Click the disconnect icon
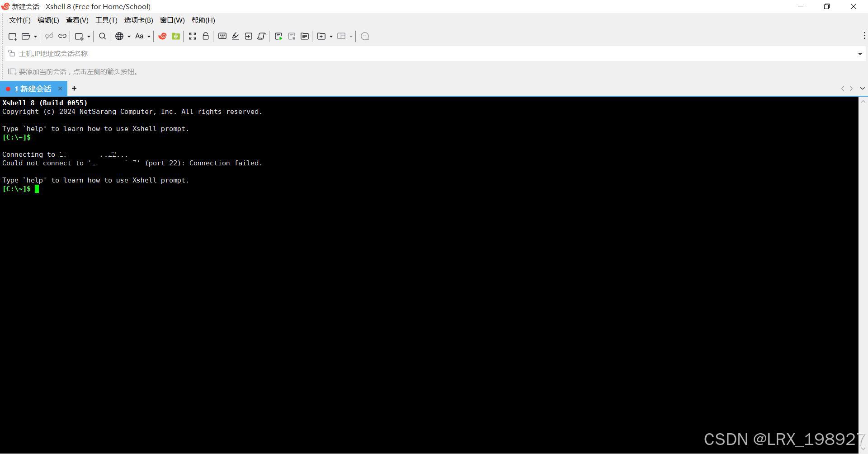Viewport: 868px width, 454px height. click(x=49, y=36)
